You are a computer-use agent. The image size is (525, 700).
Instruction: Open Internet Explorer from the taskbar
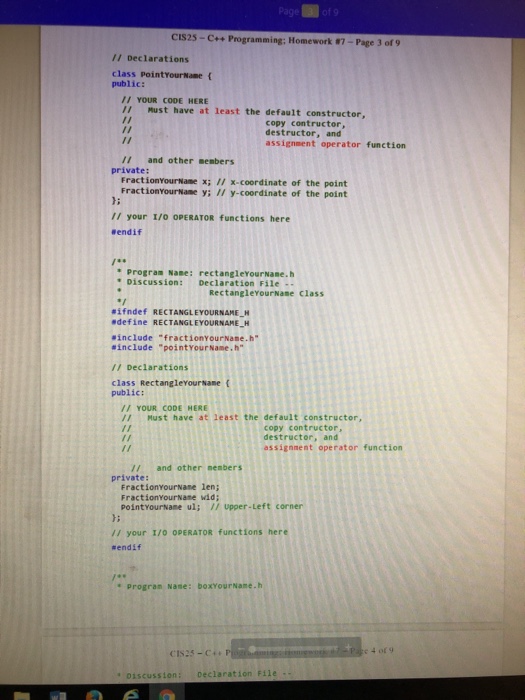tap(132, 695)
